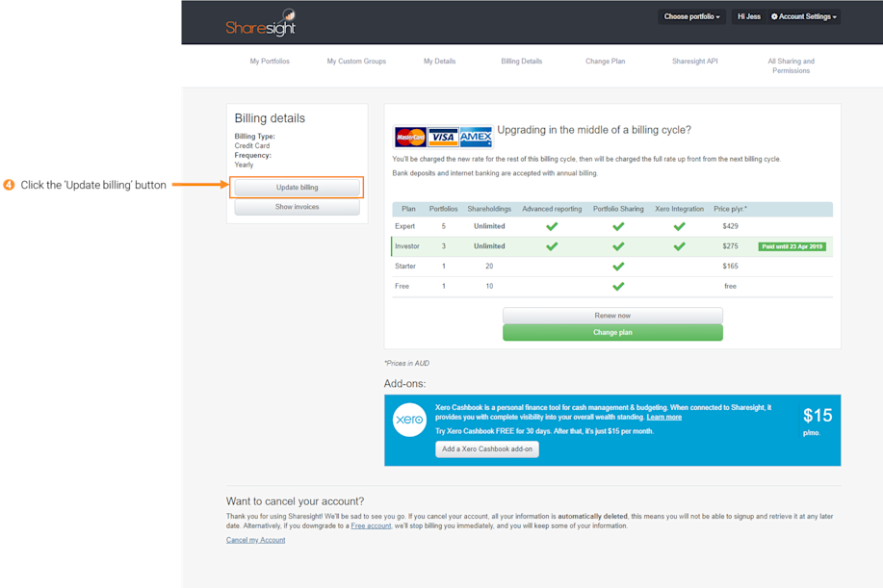Follow the Free account link
883x588 pixels.
tap(371, 526)
